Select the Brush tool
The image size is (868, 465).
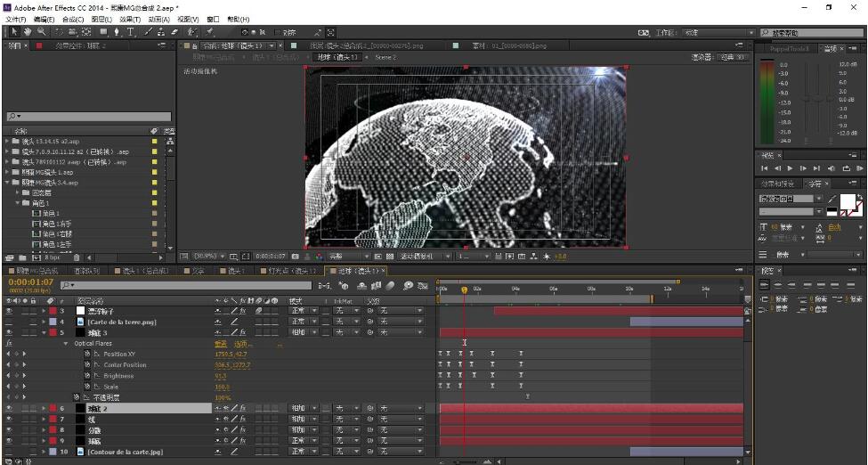click(147, 33)
